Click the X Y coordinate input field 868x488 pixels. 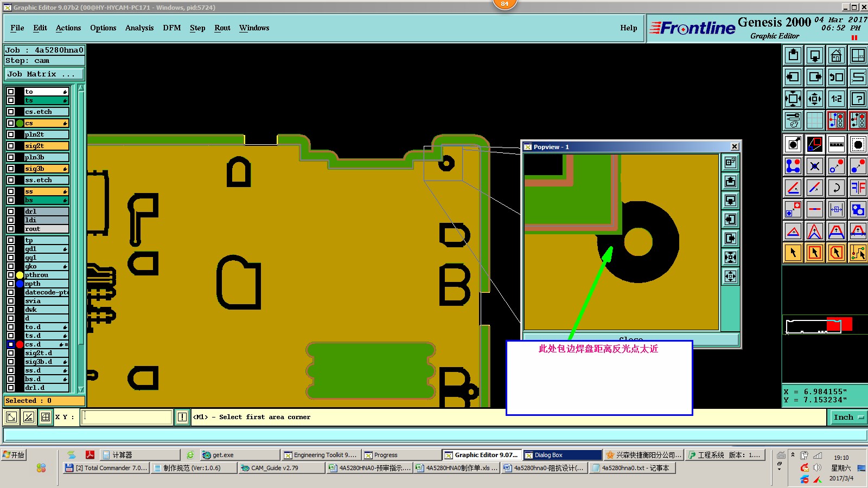pos(126,417)
